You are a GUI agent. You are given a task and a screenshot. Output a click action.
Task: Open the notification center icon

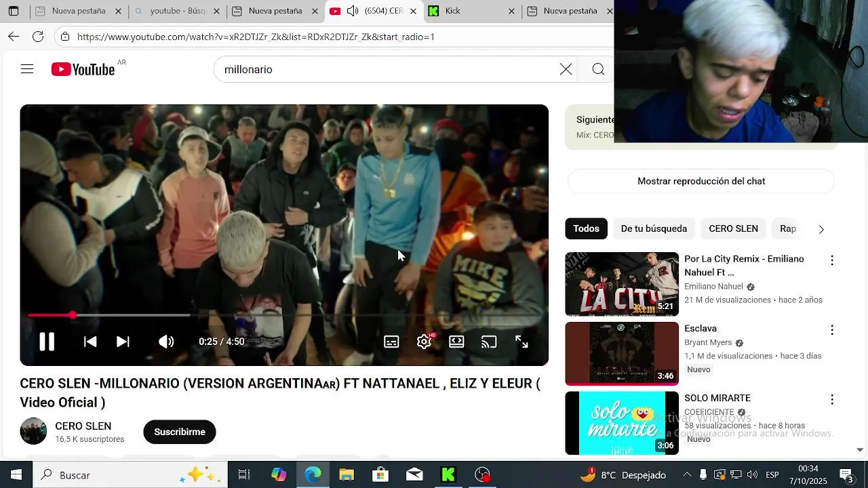coord(847,475)
